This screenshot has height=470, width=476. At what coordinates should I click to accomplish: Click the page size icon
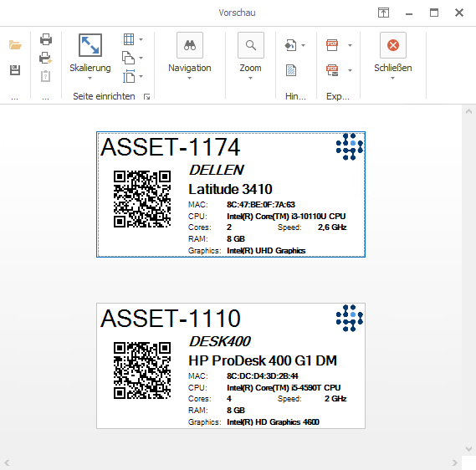pyautogui.click(x=129, y=76)
